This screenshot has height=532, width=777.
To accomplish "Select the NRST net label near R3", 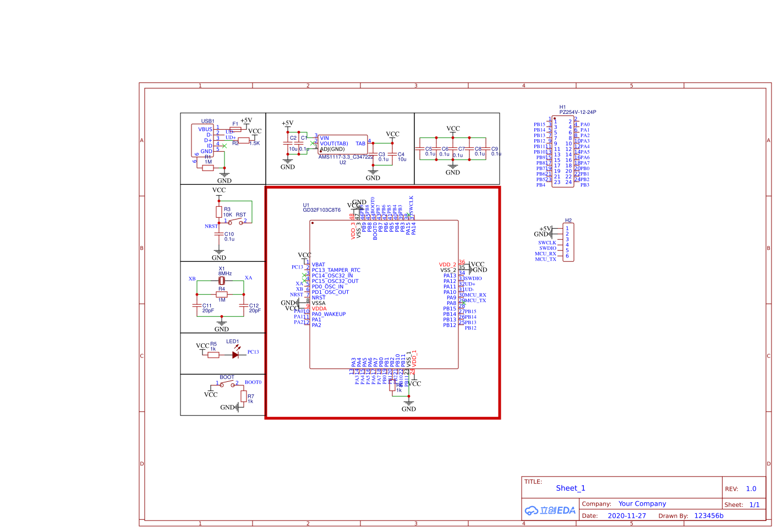I will coord(211,226).
